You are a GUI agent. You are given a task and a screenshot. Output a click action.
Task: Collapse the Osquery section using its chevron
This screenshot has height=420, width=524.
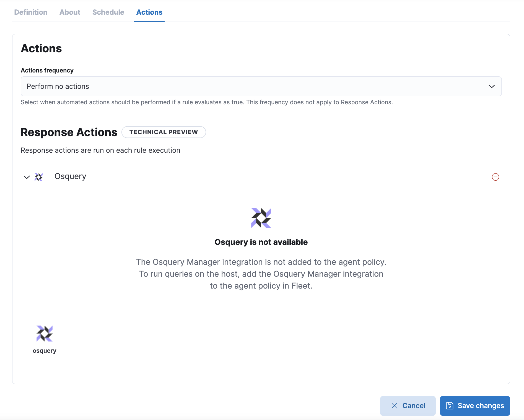point(26,177)
